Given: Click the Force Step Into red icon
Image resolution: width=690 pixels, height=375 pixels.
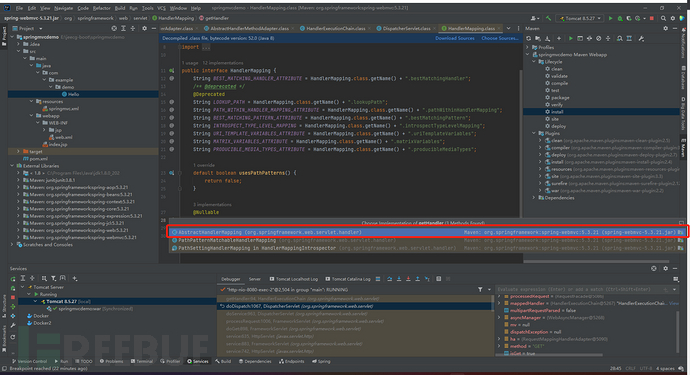Looking at the screenshot, I should pyautogui.click(x=408, y=279).
